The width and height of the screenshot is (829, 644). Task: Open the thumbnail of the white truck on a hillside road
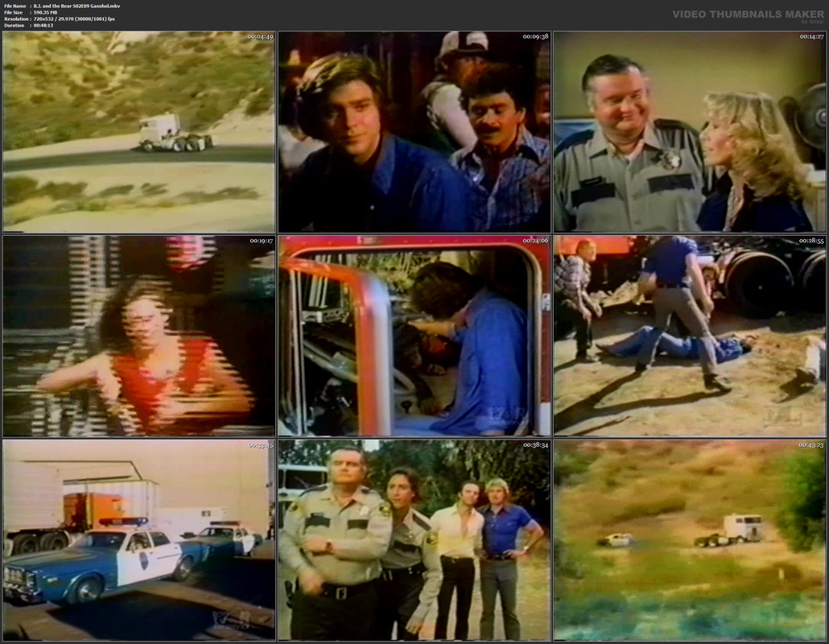(138, 132)
